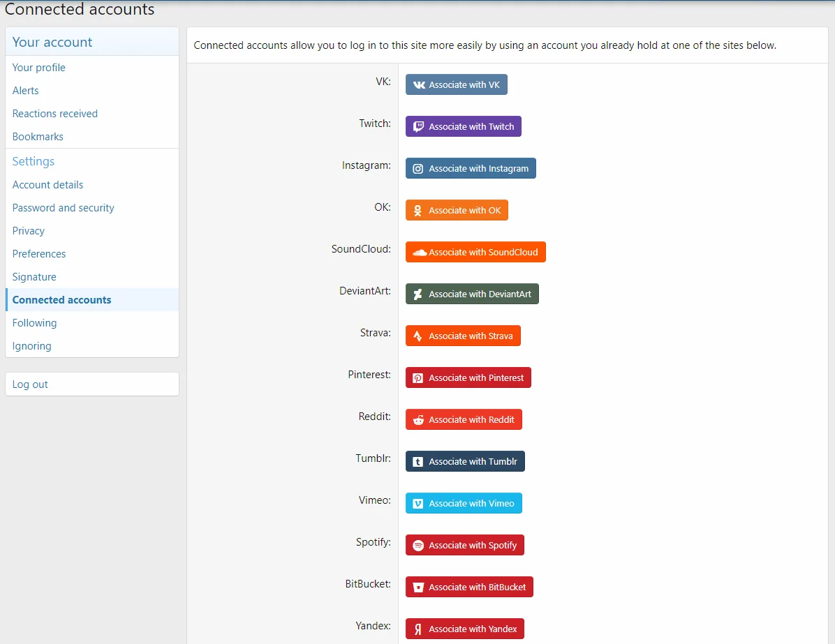Screen dimensions: 835x644
Task: Click the Vimeo logo icon
Action: click(x=418, y=504)
